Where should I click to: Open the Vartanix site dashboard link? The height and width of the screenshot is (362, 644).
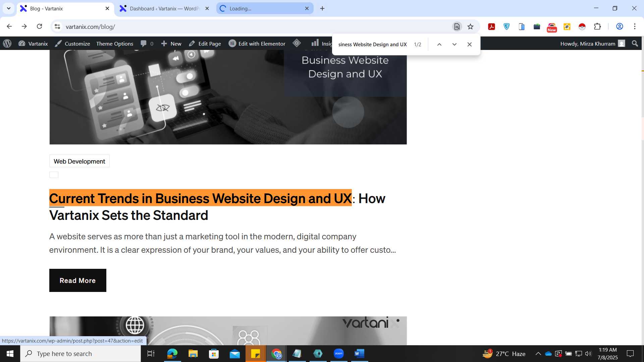click(33, 44)
